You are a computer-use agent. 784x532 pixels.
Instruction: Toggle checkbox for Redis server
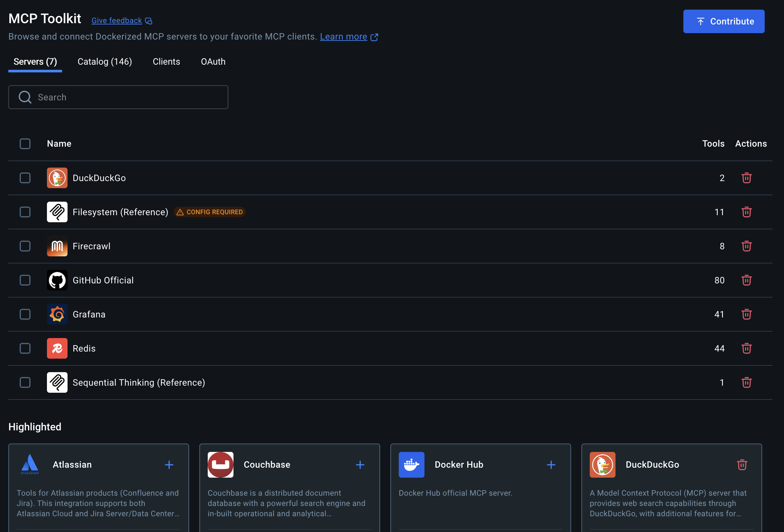(x=25, y=348)
